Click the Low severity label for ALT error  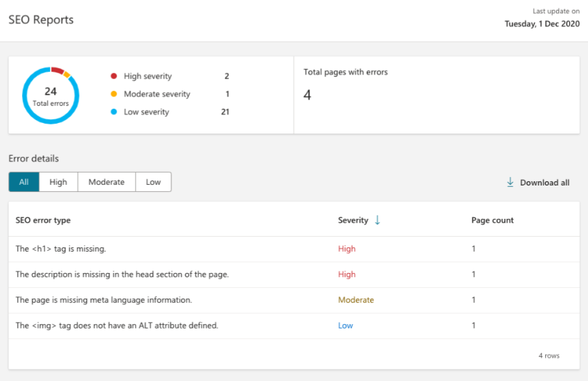pyautogui.click(x=346, y=326)
